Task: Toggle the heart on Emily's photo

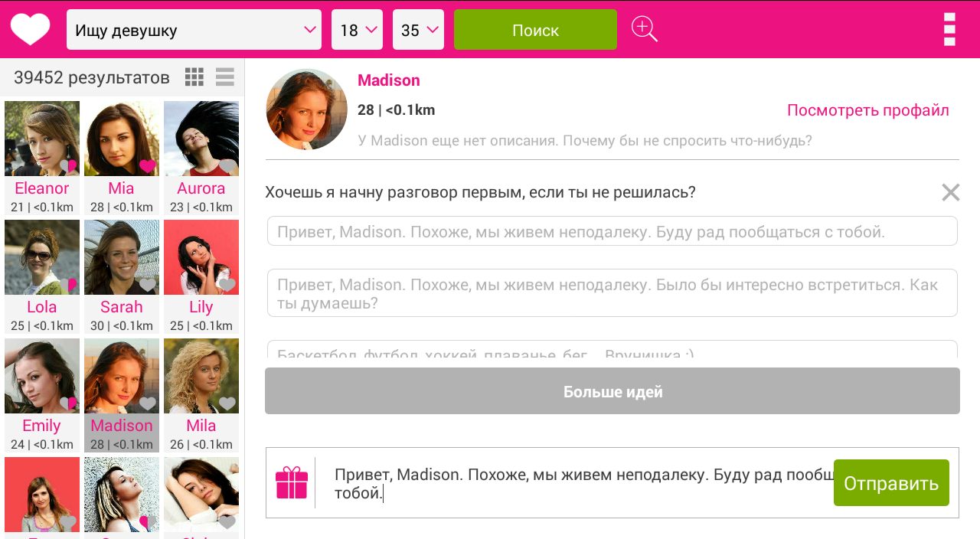Action: tap(69, 403)
